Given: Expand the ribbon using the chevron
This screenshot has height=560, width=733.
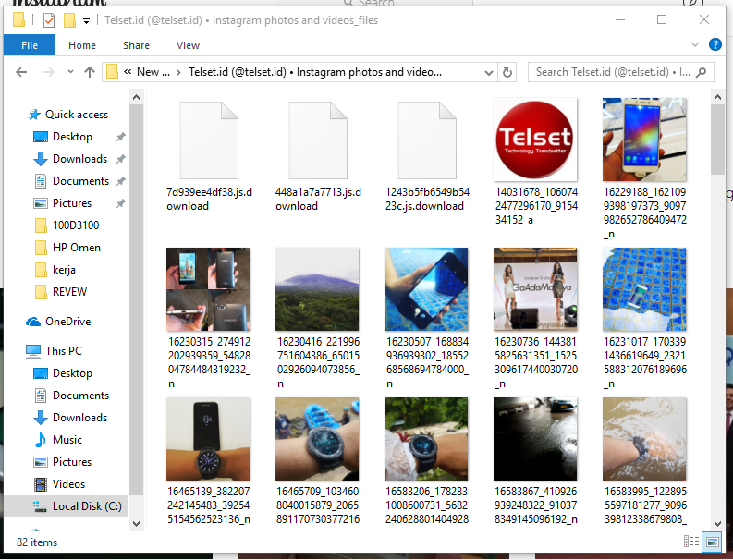Looking at the screenshot, I should tap(696, 44).
